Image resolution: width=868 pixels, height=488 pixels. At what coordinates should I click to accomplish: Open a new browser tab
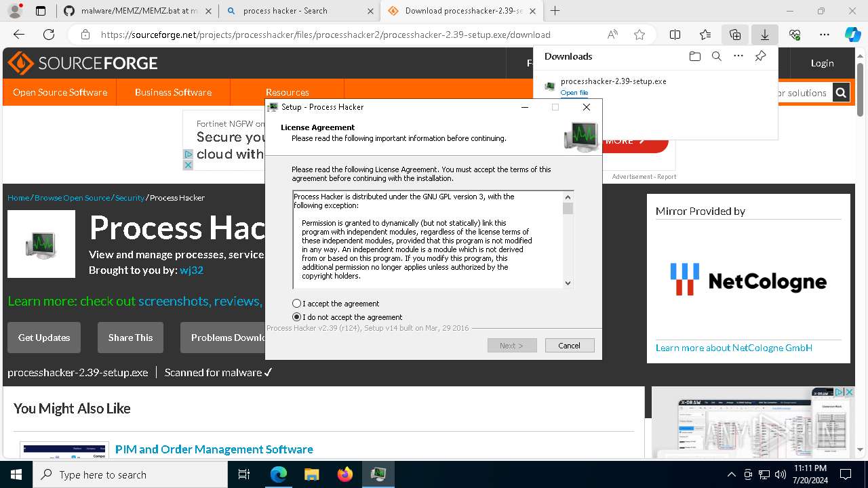(555, 11)
